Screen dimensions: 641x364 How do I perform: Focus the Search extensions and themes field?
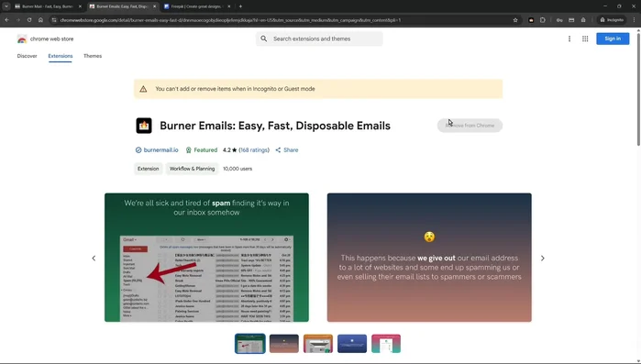coord(319,39)
